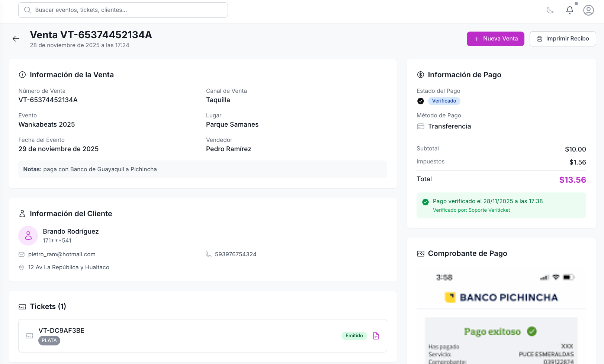Click the Wankabeats 2025 event name
Screen dimensions: 604x364
46,124
